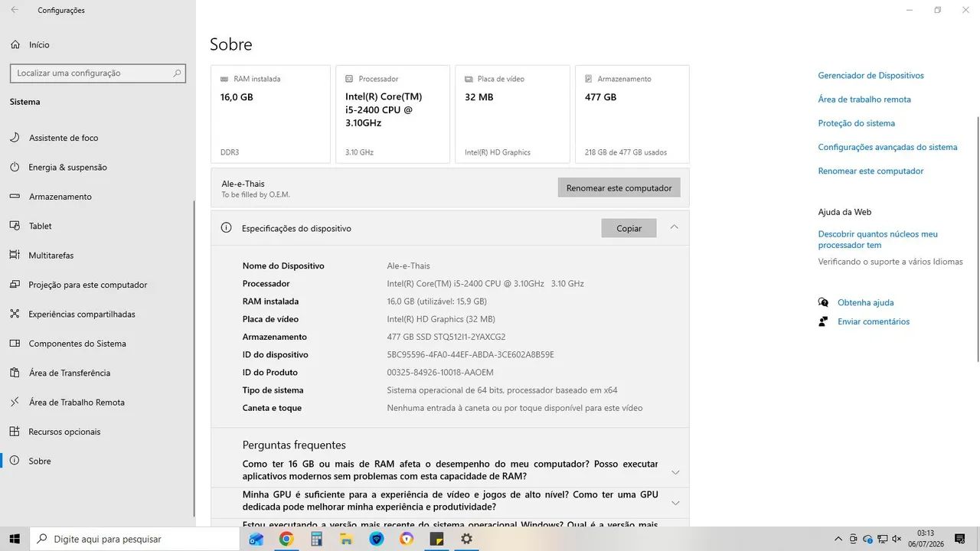The width and height of the screenshot is (980, 551).
Task: Click the Renomear este computador button
Action: [x=619, y=187]
